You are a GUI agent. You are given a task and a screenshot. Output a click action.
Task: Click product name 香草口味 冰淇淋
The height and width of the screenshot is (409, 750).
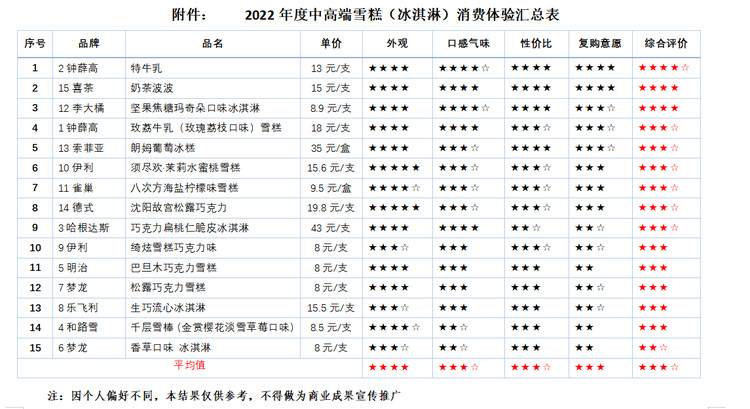click(171, 348)
